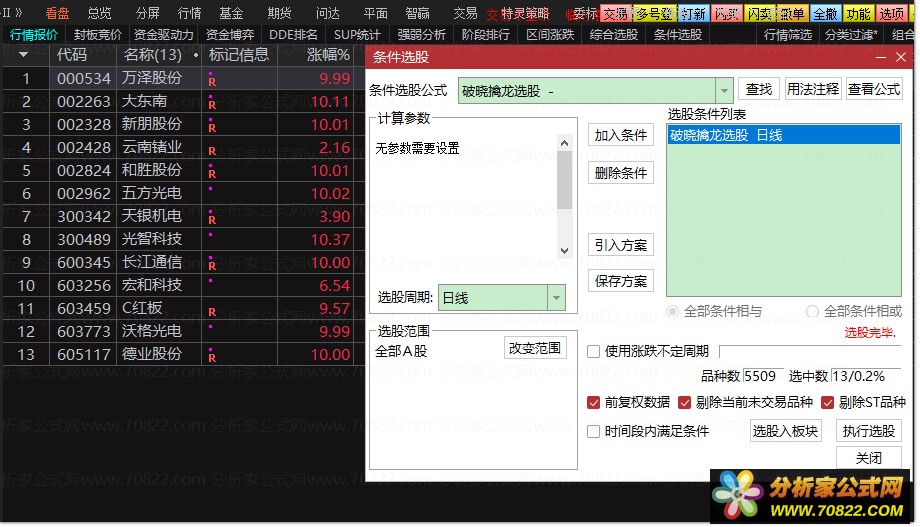Uncheck the 前复权数据 checkbox
This screenshot has height=527, width=920.
(x=594, y=403)
